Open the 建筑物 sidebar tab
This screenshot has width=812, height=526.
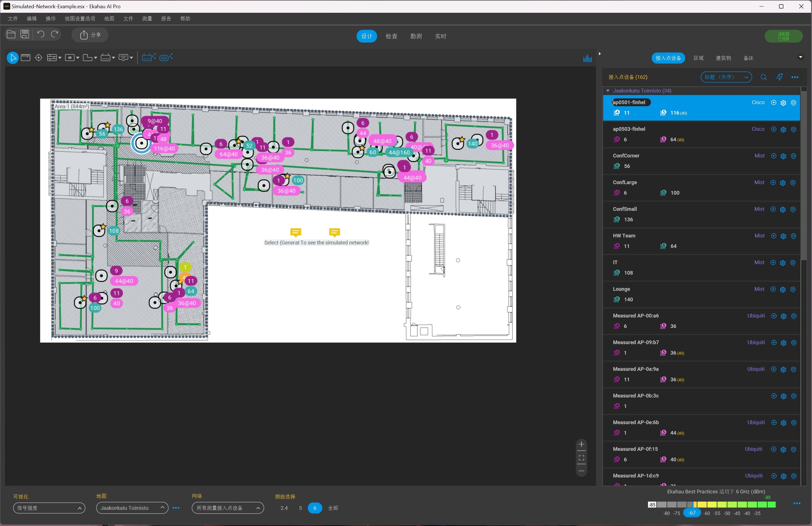723,58
